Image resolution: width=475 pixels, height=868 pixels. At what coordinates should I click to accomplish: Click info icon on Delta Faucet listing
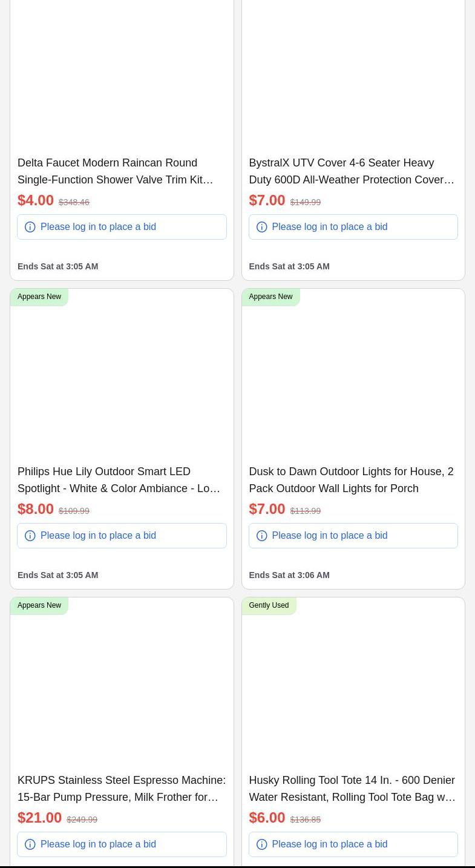(x=30, y=227)
